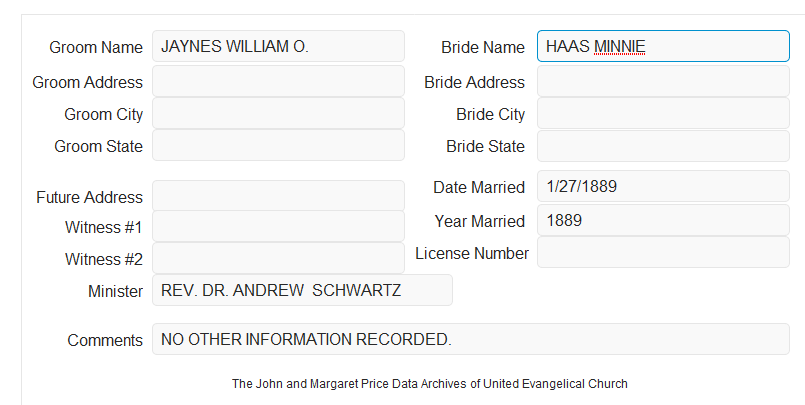Click the Witness #2 text box
This screenshot has width=805, height=405.
point(278,258)
